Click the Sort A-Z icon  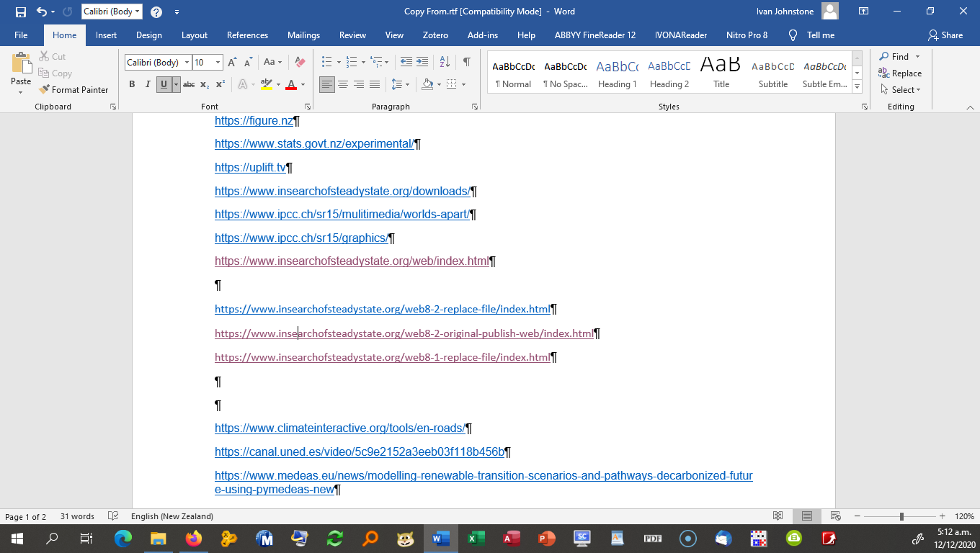[445, 63]
